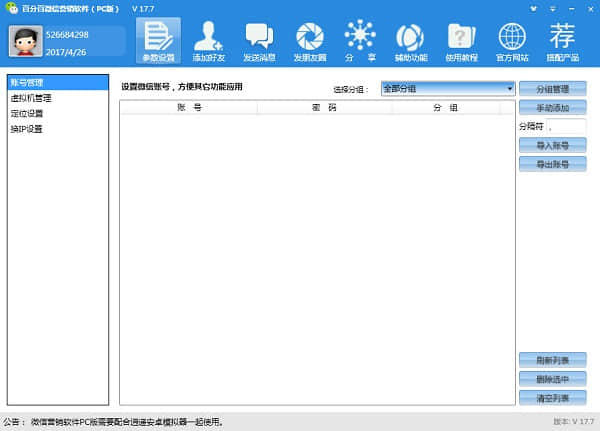The width and height of the screenshot is (600, 431).
Task: Open 搭配产品 recommend icon
Action: point(562,41)
